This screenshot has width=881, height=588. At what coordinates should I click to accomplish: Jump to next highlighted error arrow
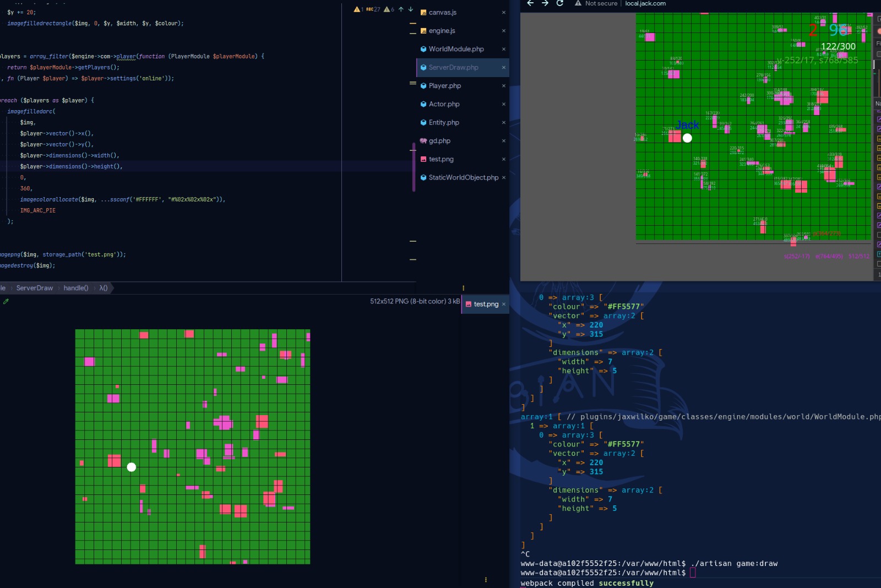(x=411, y=9)
